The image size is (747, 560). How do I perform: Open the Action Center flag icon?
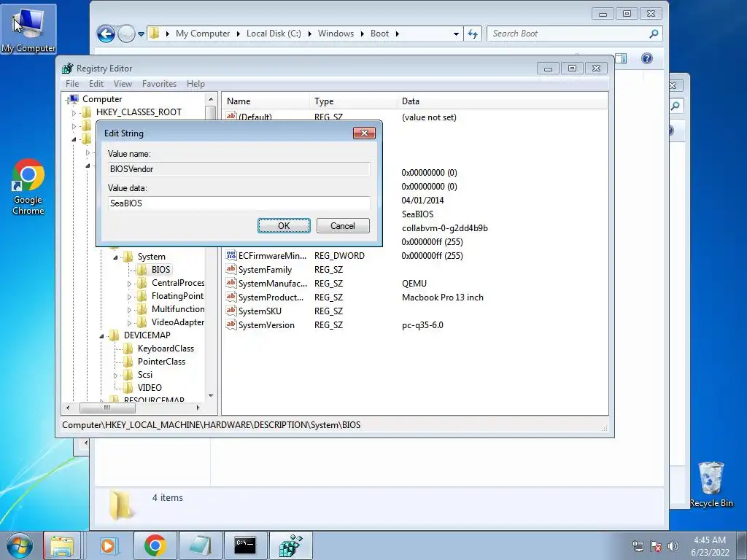coord(656,546)
